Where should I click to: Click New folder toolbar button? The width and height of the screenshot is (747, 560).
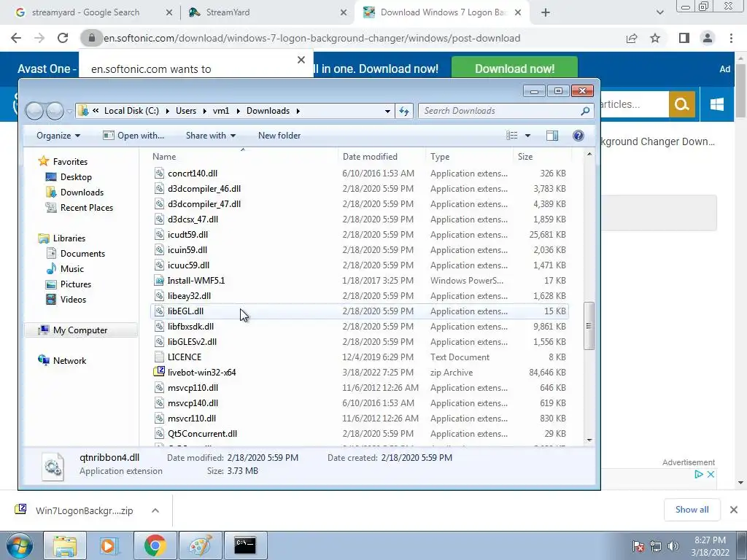[279, 136]
